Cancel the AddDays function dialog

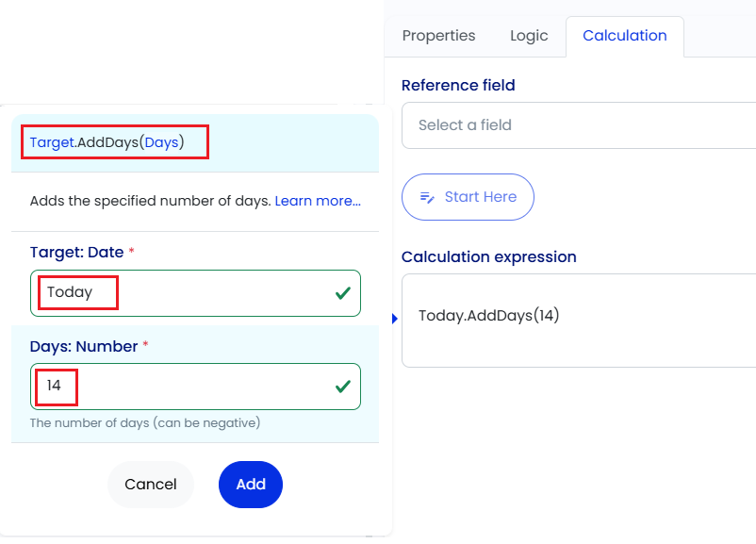pos(151,485)
